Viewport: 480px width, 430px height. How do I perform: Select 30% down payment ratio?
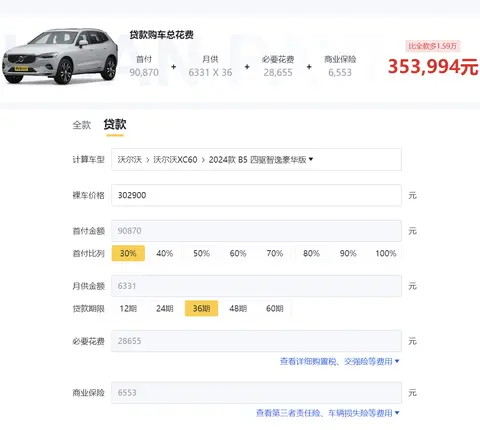click(x=128, y=253)
